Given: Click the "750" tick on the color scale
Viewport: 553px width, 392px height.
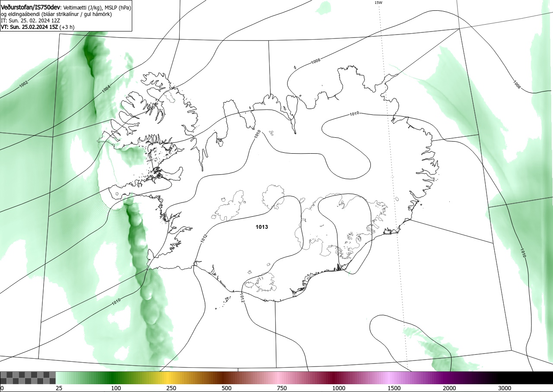Looking at the screenshot, I should coord(282,388).
